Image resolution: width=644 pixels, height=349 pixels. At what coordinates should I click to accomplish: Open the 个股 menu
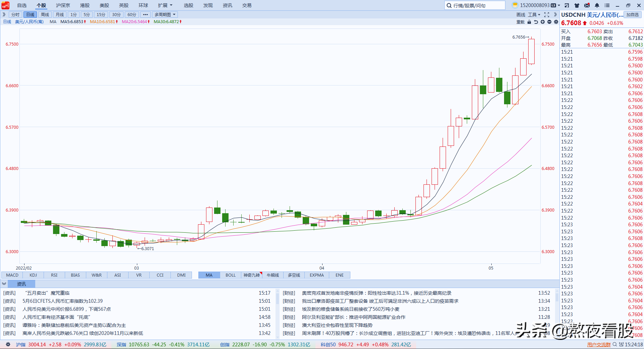click(41, 5)
